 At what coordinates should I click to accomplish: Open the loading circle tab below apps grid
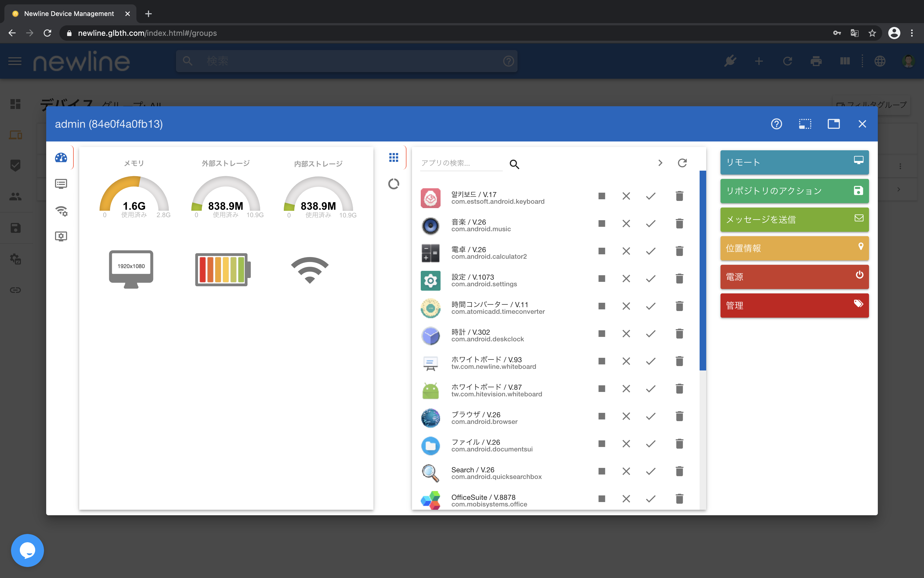(x=394, y=184)
